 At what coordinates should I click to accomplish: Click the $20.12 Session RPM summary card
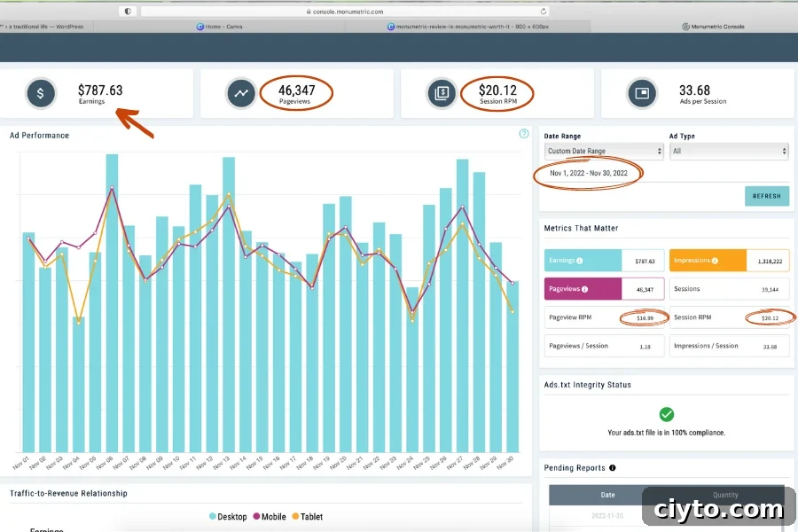497,94
